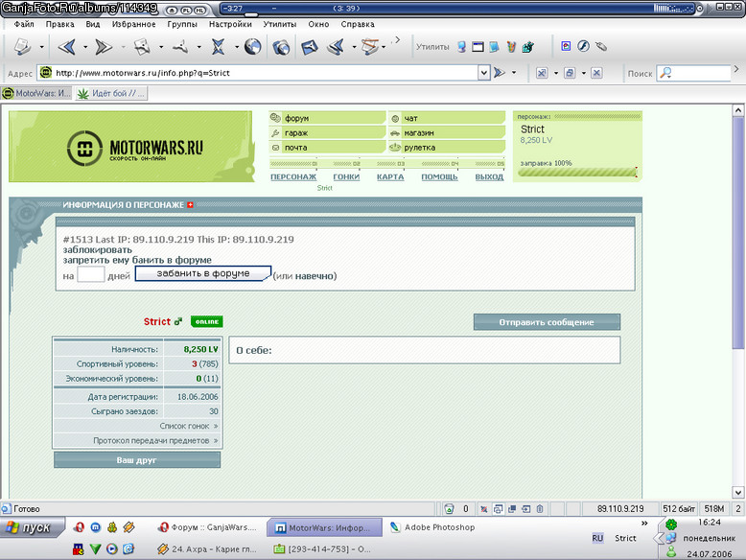746x560 pixels.
Task: Click the Ваш друг button
Action: (137, 460)
